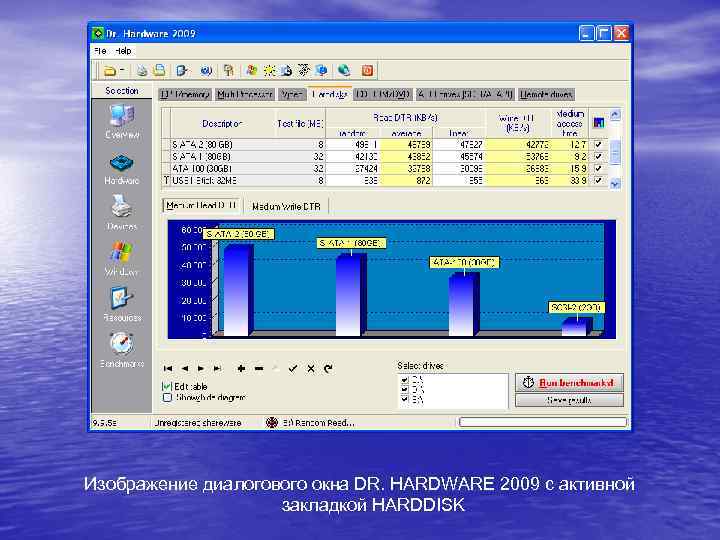Viewport: 720px width, 540px height.
Task: Toggle checkbox in ATA 100 (30GB) row
Action: [x=598, y=169]
